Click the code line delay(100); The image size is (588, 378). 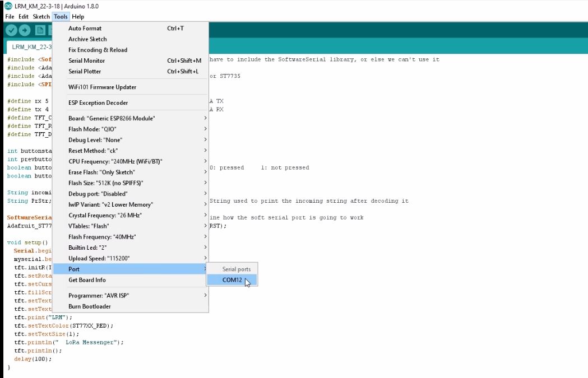click(x=33, y=359)
